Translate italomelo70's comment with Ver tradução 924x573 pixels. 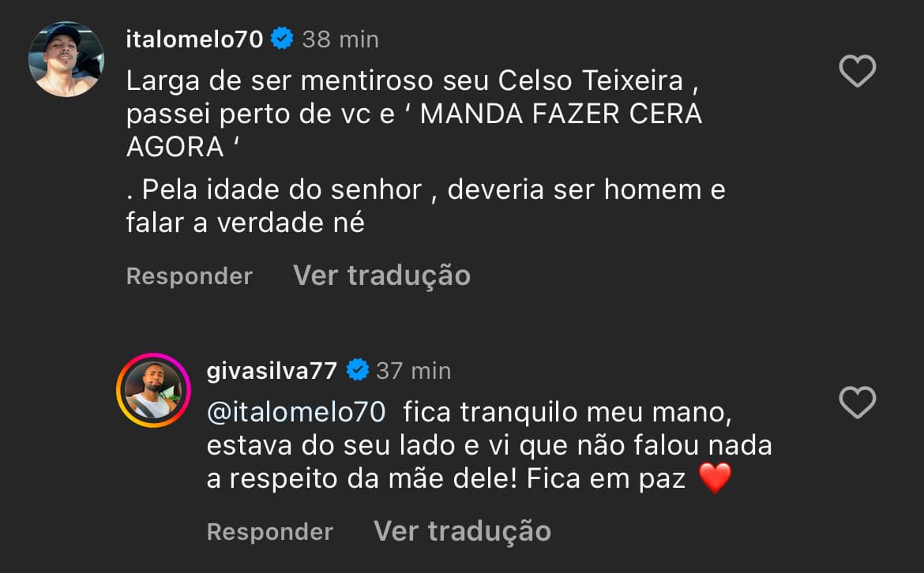[x=381, y=275]
